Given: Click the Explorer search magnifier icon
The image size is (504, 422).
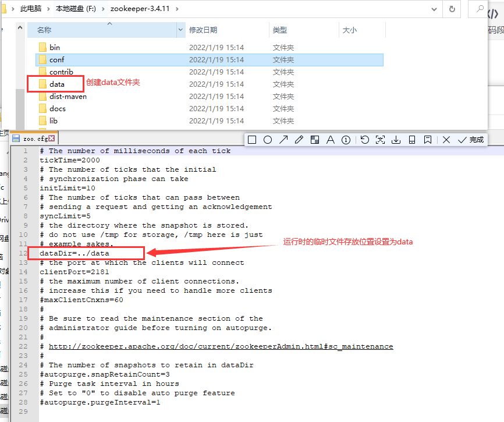Looking at the screenshot, I should click(480, 9).
